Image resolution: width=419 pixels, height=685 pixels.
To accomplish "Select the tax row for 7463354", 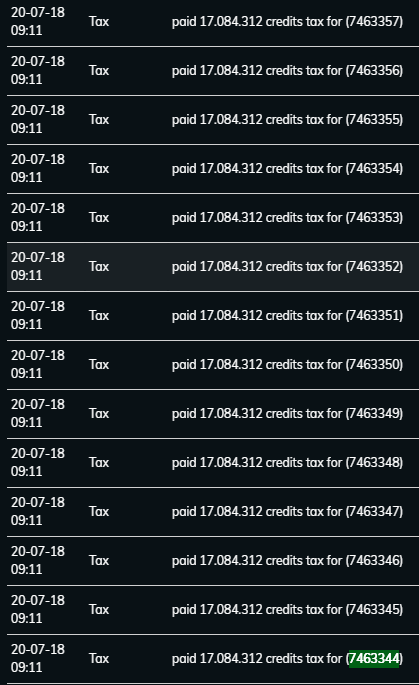I will (213, 169).
